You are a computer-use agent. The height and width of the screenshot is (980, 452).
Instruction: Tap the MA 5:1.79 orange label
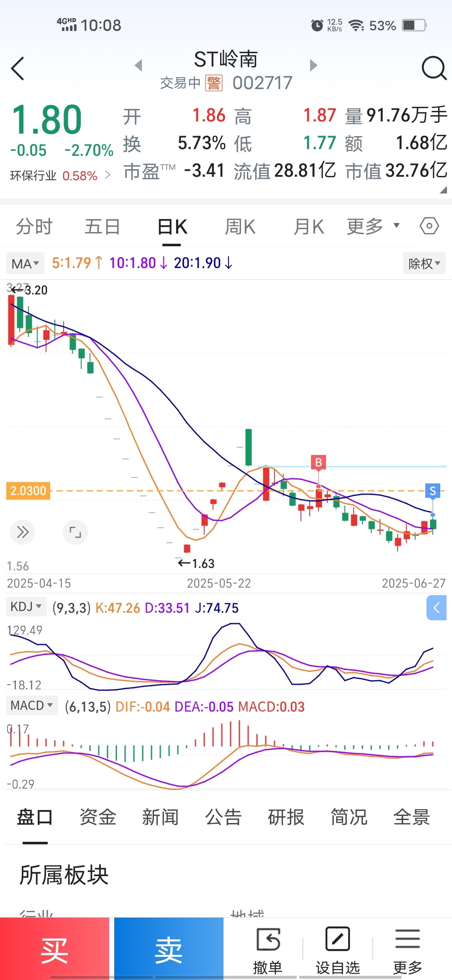tap(77, 263)
